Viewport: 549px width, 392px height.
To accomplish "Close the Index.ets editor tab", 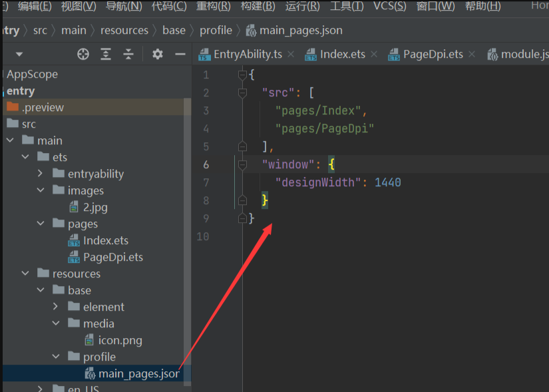I will pyautogui.click(x=375, y=55).
